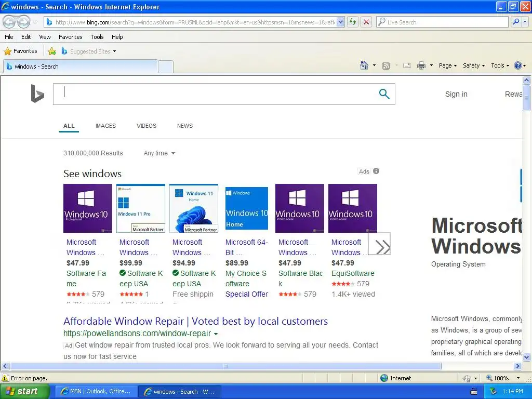Switch to the IMAGES search tab
Viewport: 532px width, 399px height.
[x=105, y=126]
